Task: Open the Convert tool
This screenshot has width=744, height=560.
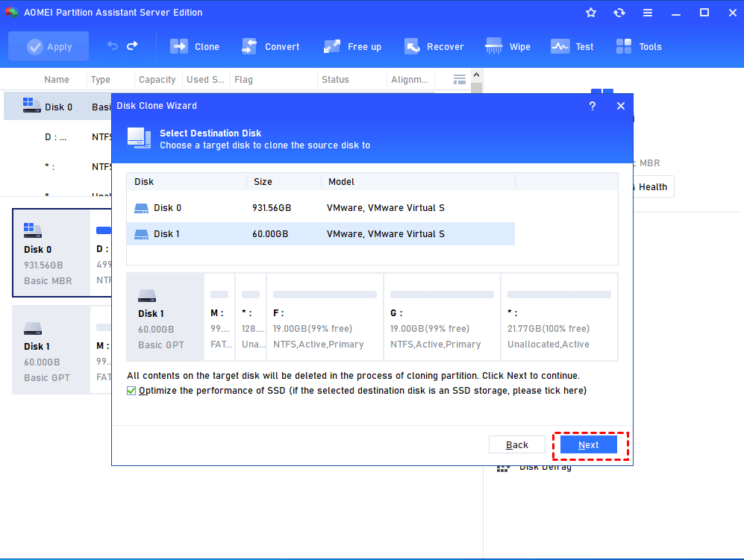Action: tap(270, 46)
